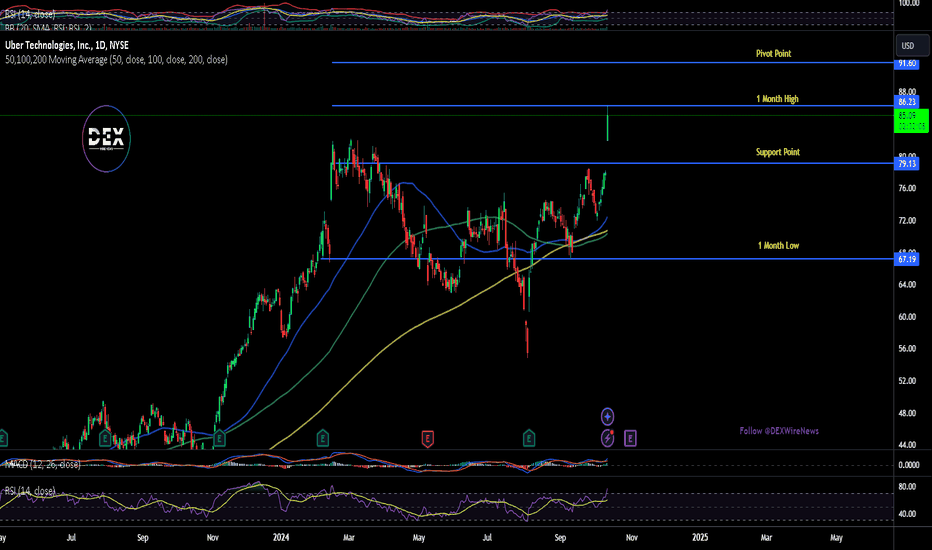This screenshot has width=932, height=550.
Task: Click the 56.00 price axis value
Action: (x=907, y=348)
